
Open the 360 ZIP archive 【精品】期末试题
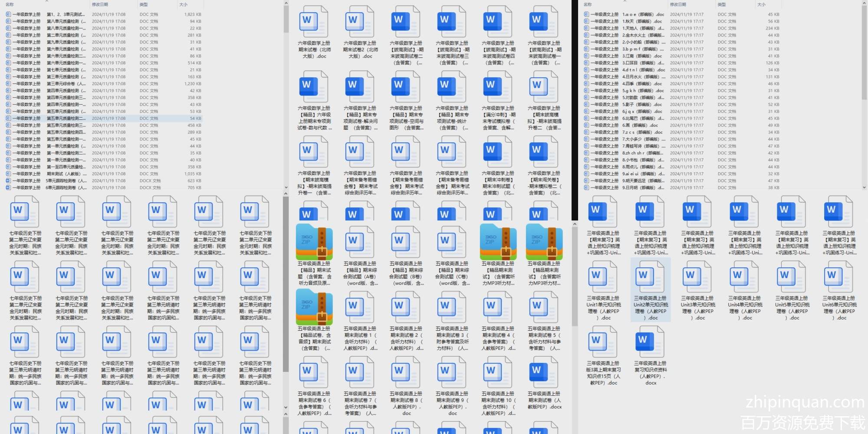[x=314, y=242]
